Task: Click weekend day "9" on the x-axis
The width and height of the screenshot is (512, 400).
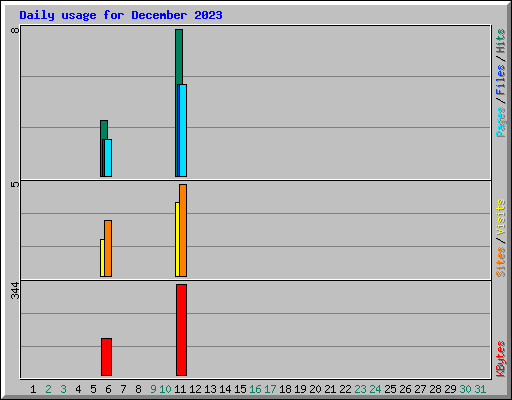Action: click(x=153, y=389)
